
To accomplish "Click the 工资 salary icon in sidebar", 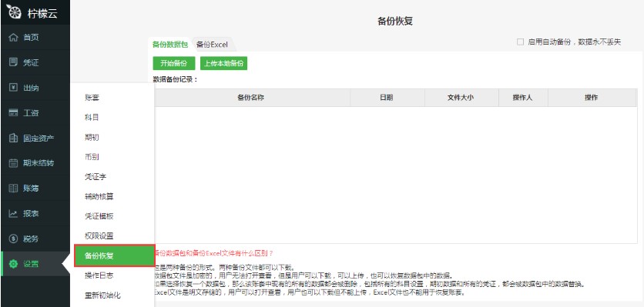I will (x=13, y=112).
